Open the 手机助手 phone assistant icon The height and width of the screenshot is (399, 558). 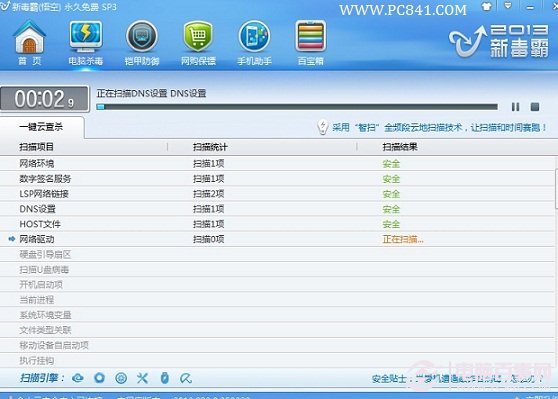(x=254, y=43)
